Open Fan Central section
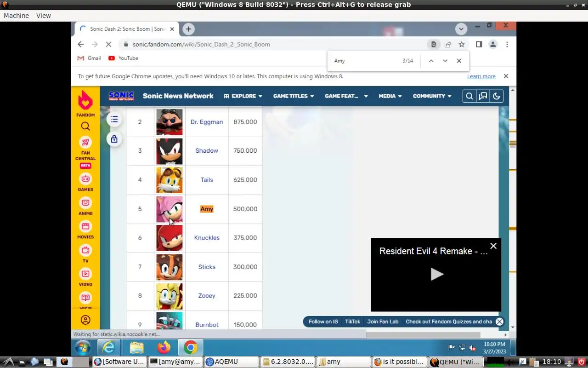The width and height of the screenshot is (588, 368). tap(85, 152)
